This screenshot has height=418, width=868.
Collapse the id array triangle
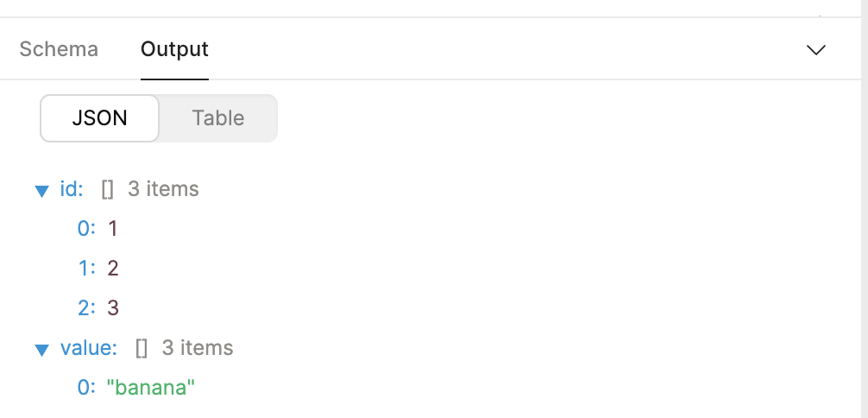(41, 191)
